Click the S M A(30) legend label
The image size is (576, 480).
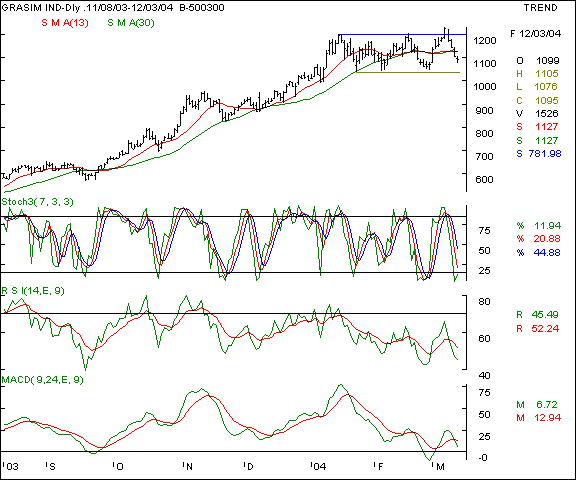pos(131,23)
